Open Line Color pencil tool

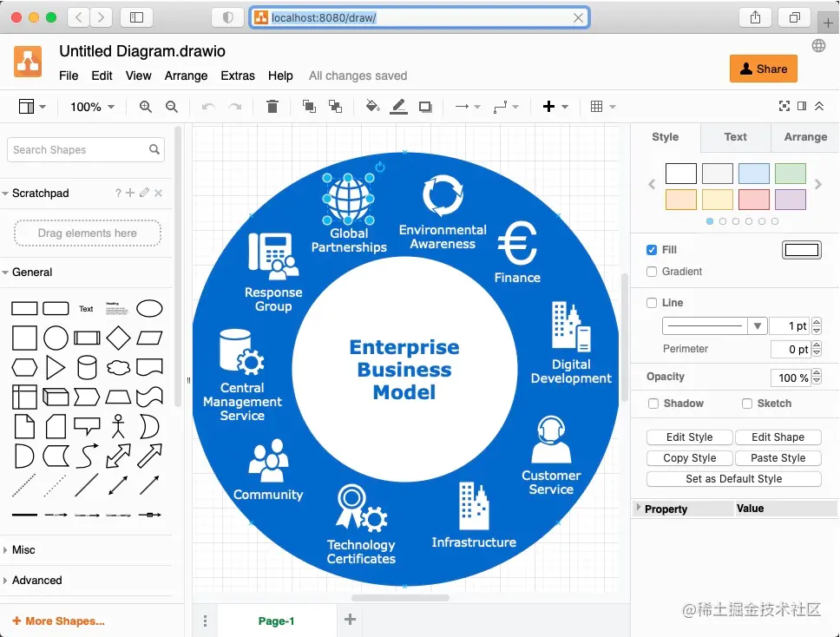click(398, 107)
